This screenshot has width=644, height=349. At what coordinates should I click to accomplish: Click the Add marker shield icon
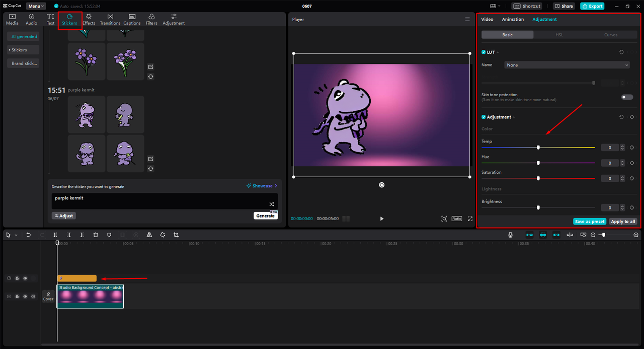click(109, 235)
